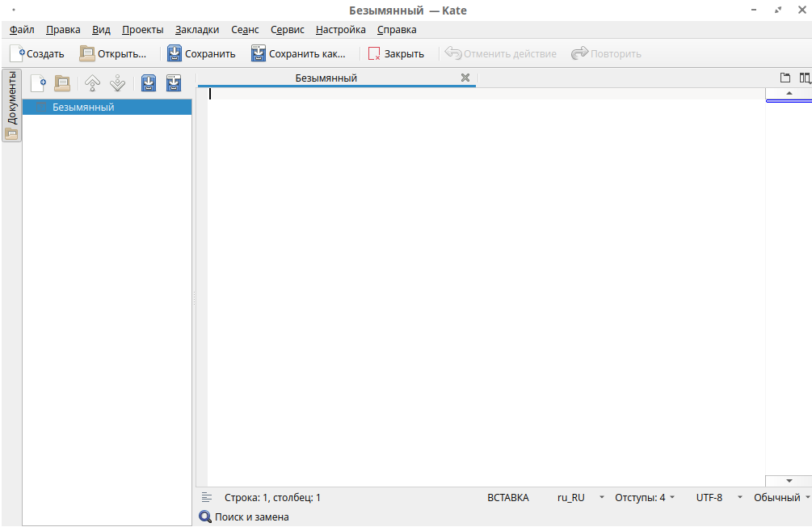This screenshot has width=812, height=527.
Task: Open the Закладки menu
Action: pyautogui.click(x=197, y=30)
